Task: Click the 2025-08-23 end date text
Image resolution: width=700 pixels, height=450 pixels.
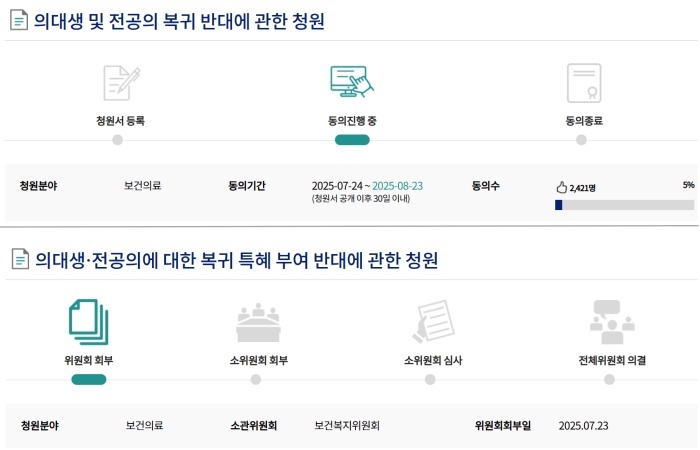Action: click(397, 186)
